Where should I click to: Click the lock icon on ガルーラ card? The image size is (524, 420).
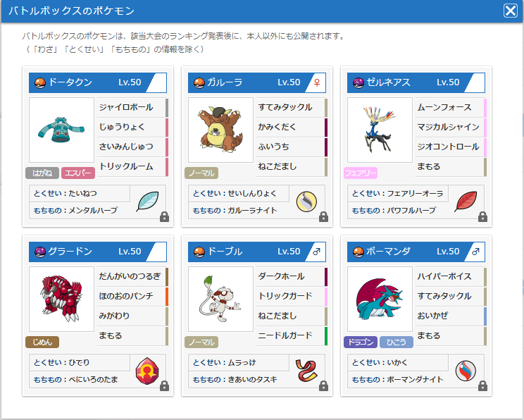[323, 216]
